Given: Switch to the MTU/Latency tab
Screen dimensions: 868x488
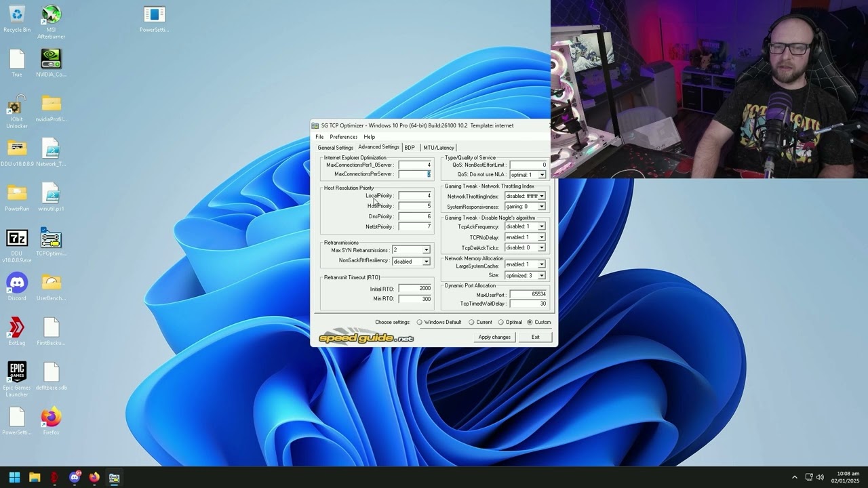Looking at the screenshot, I should coord(439,148).
